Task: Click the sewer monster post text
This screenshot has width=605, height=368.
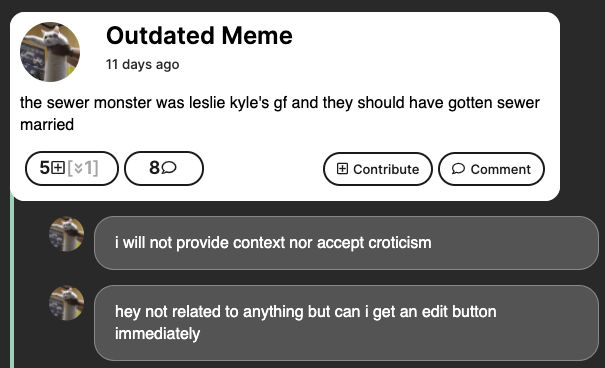Action: (280, 113)
